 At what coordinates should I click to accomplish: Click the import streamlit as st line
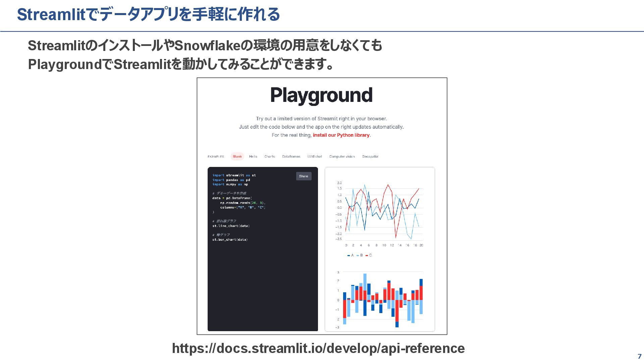[x=234, y=175]
